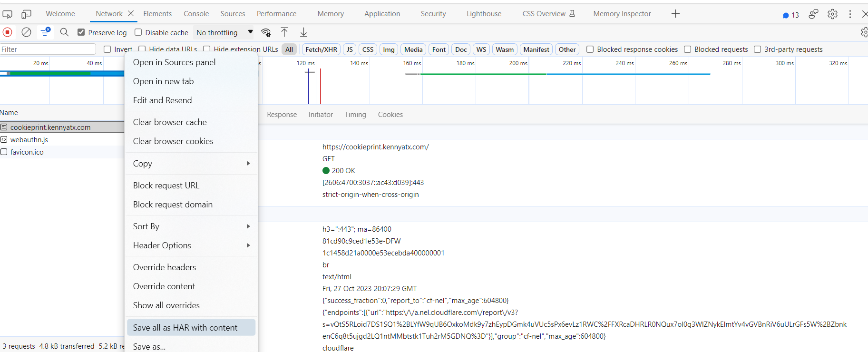Uncheck the Preserve log checkbox
868x352 pixels.
pyautogui.click(x=81, y=32)
